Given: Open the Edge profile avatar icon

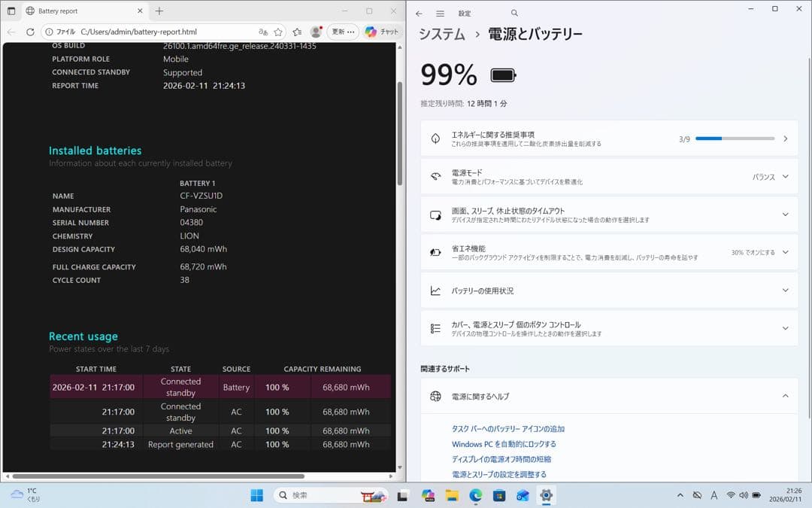Looking at the screenshot, I should pyautogui.click(x=317, y=32).
